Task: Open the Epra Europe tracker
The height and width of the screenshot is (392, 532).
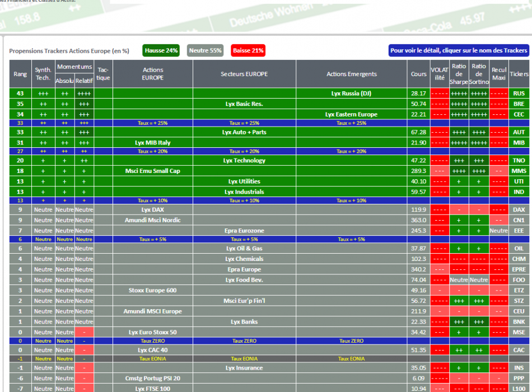Action: pyautogui.click(x=244, y=269)
